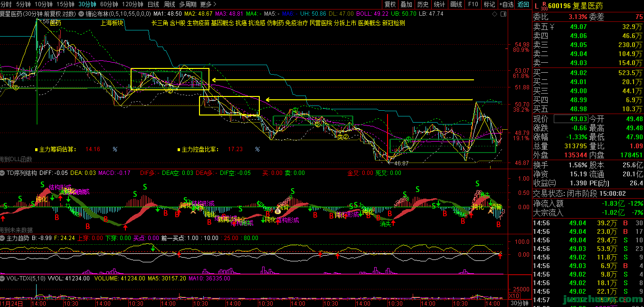Activate 画线 drawing tools button
The image size is (644, 307).
(456, 4)
